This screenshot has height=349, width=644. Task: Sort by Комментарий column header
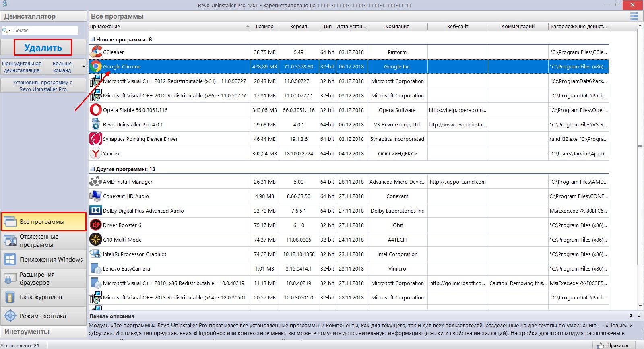coord(518,26)
